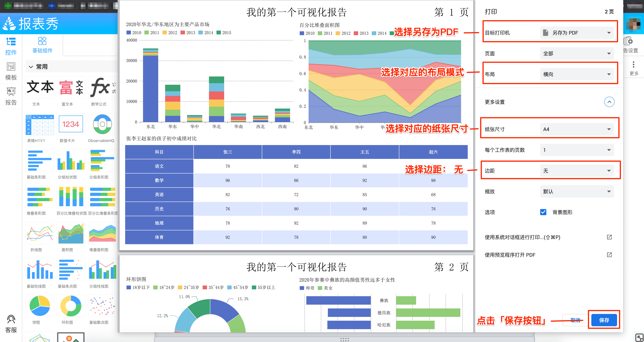Select the 分组柱线图 chart icon

[x=102, y=270]
